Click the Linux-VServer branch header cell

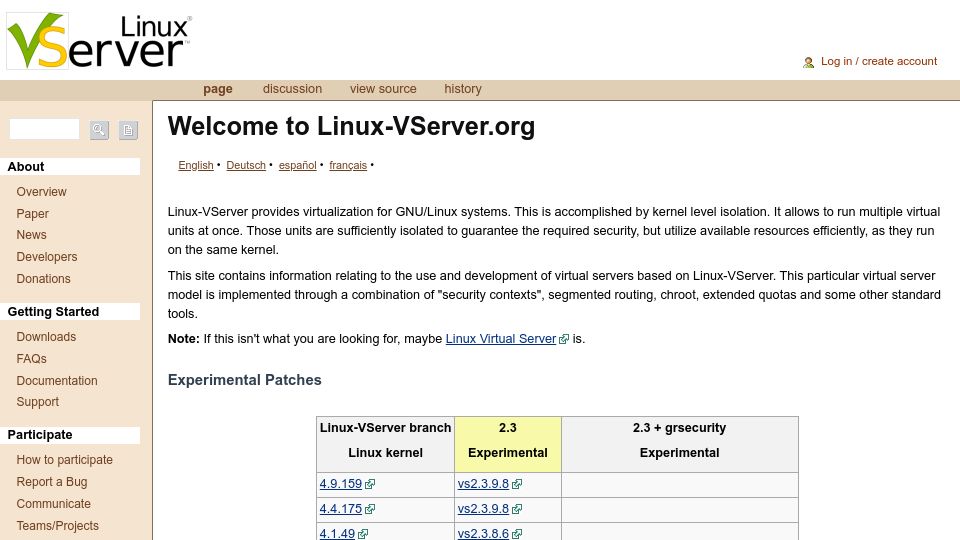tap(385, 444)
